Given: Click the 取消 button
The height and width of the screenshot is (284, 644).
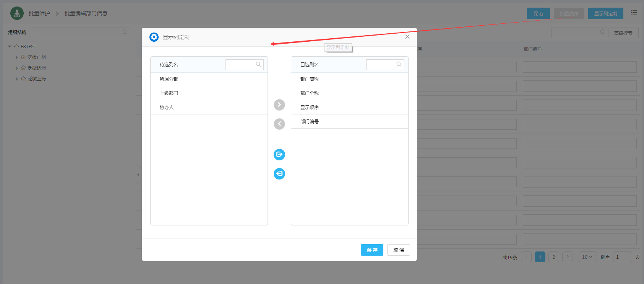Looking at the screenshot, I should coord(399,250).
